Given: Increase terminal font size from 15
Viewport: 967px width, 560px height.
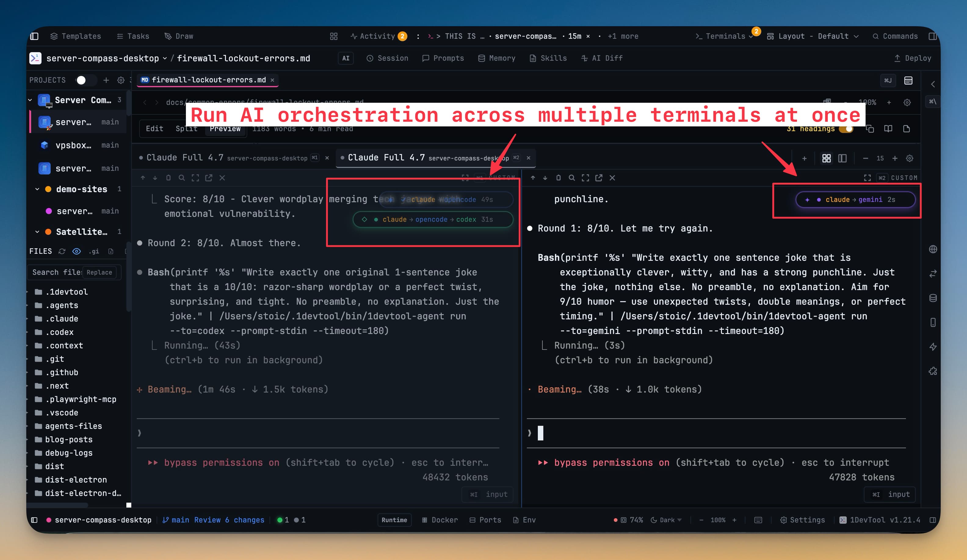Looking at the screenshot, I should pyautogui.click(x=895, y=158).
